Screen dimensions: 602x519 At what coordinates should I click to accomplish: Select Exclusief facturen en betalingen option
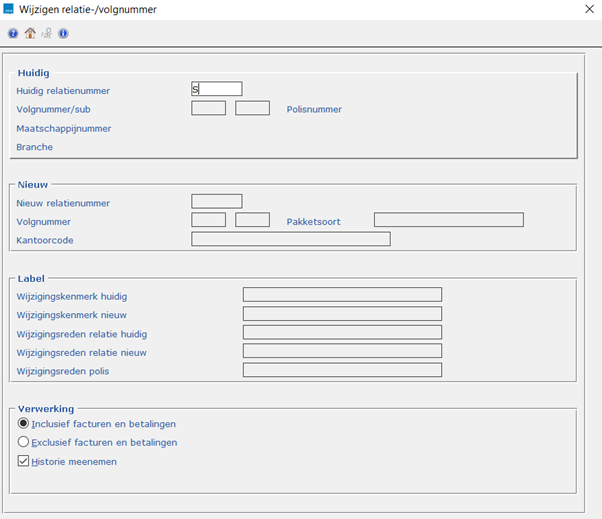point(23,442)
